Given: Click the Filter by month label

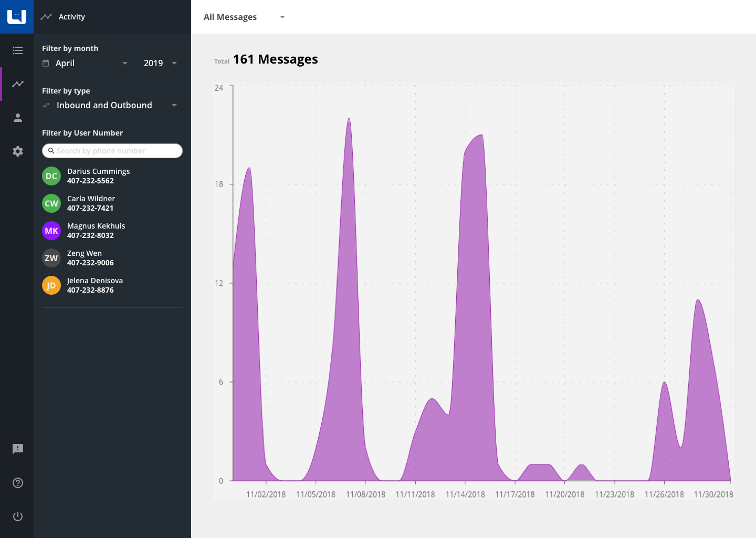Looking at the screenshot, I should 70,48.
